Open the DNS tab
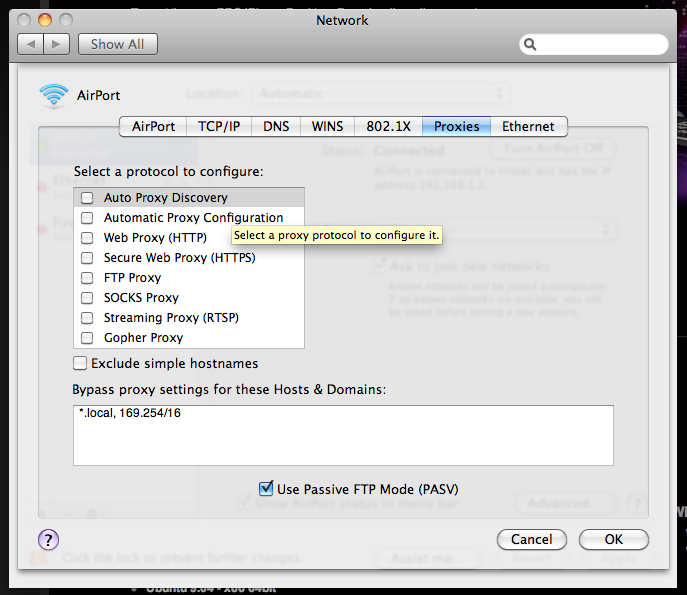 pyautogui.click(x=276, y=127)
